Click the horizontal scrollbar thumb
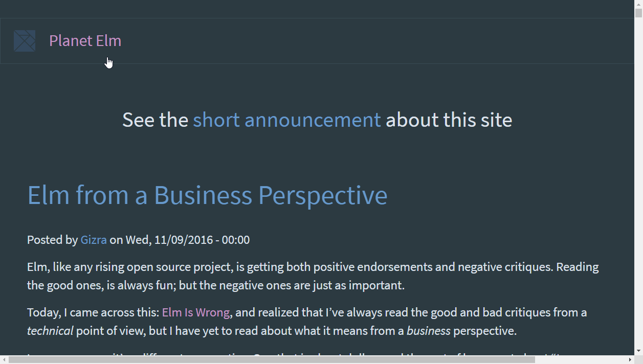 (x=272, y=360)
